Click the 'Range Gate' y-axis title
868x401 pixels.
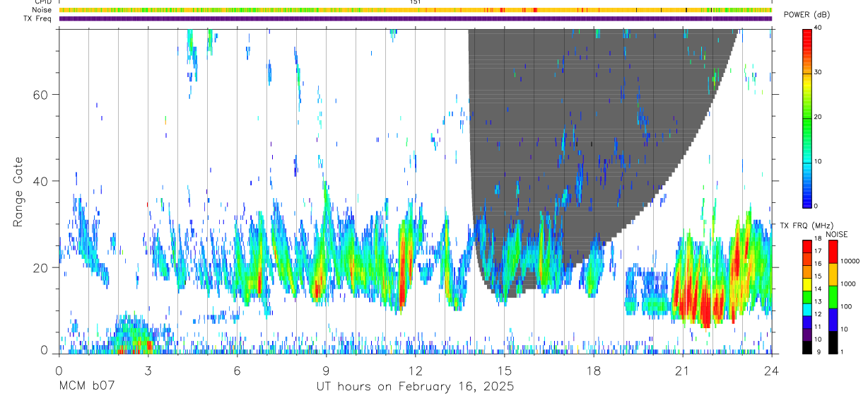(18, 192)
